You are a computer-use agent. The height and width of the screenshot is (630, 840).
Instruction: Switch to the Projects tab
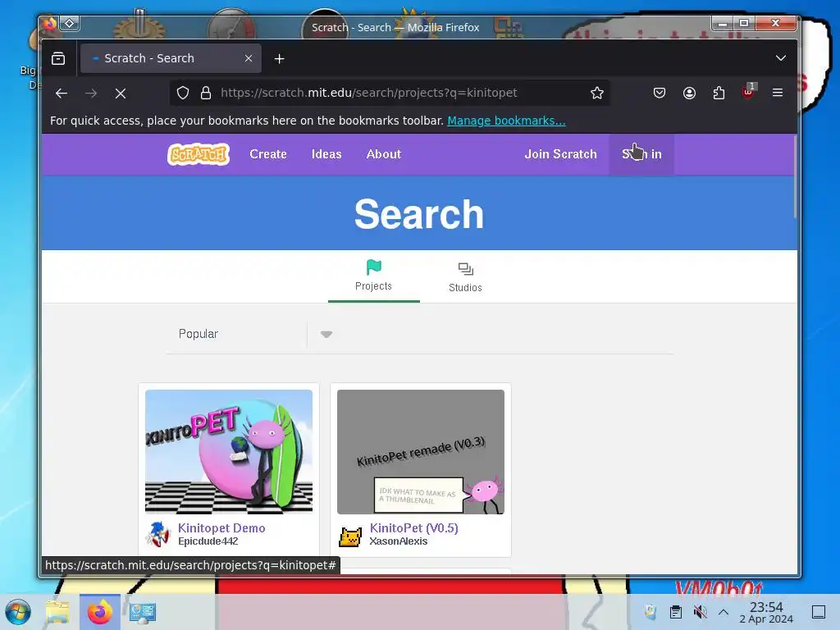pos(373,276)
